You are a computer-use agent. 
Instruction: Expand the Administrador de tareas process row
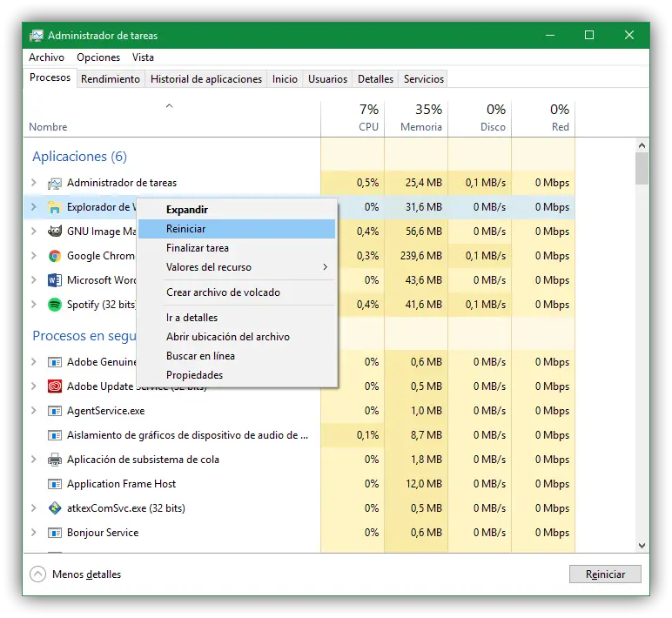(34, 183)
